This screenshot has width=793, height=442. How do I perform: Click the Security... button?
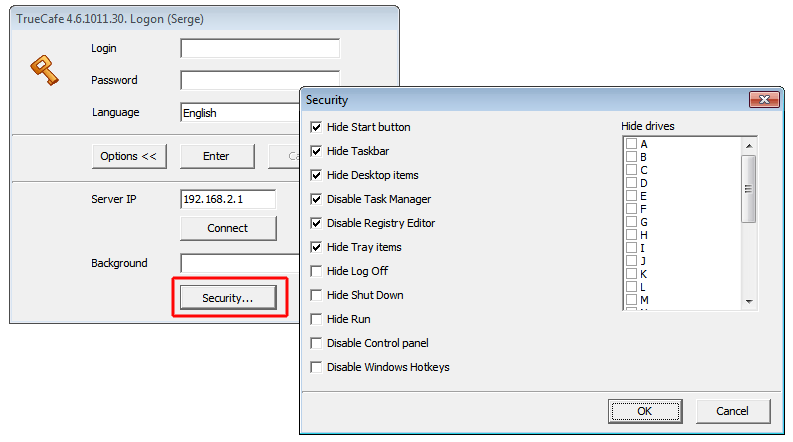(227, 298)
